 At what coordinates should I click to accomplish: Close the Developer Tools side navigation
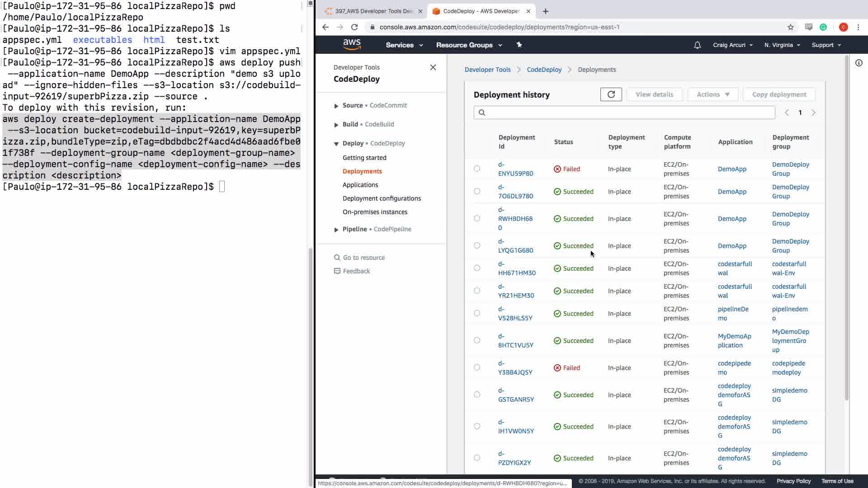(x=433, y=67)
